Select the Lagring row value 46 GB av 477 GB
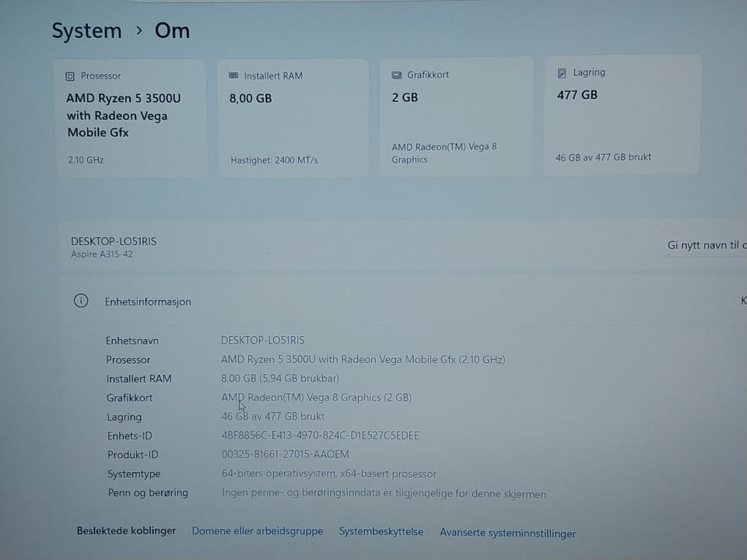 [x=273, y=416]
